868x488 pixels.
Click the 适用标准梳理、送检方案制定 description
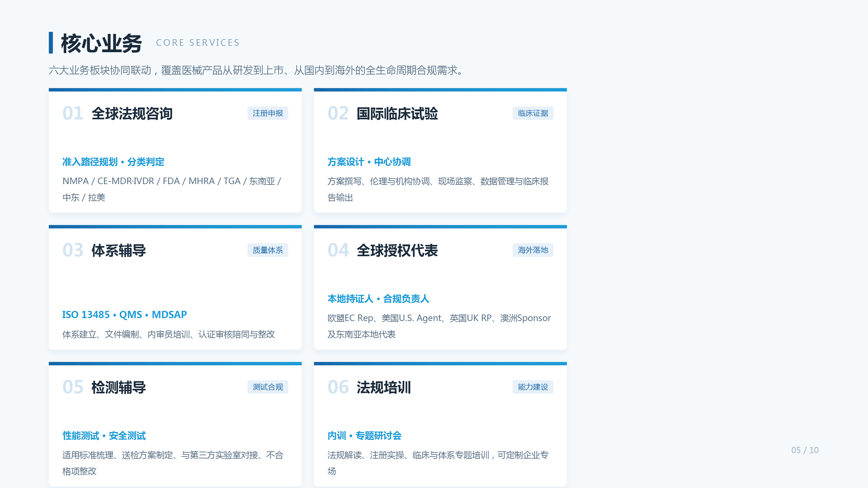pyautogui.click(x=173, y=463)
